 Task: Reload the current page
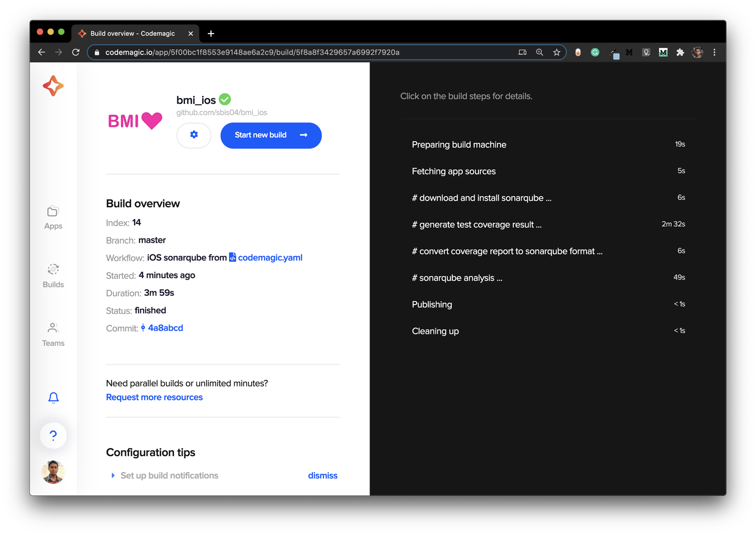tap(76, 52)
